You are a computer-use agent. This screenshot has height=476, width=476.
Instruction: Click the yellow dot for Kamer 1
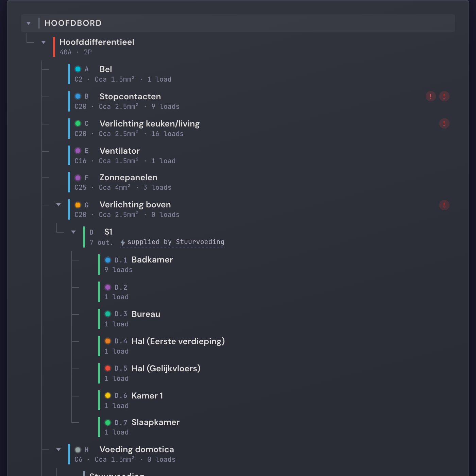108,395
